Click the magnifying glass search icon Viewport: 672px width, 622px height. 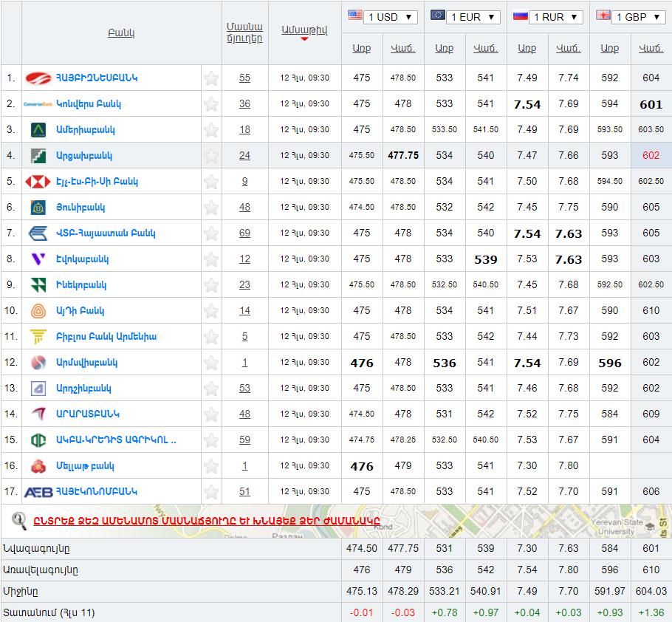[x=19, y=521]
